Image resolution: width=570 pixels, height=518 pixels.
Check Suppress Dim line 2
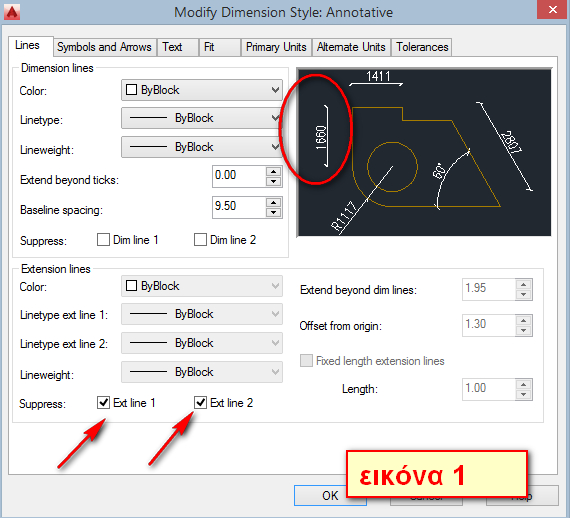pos(200,240)
